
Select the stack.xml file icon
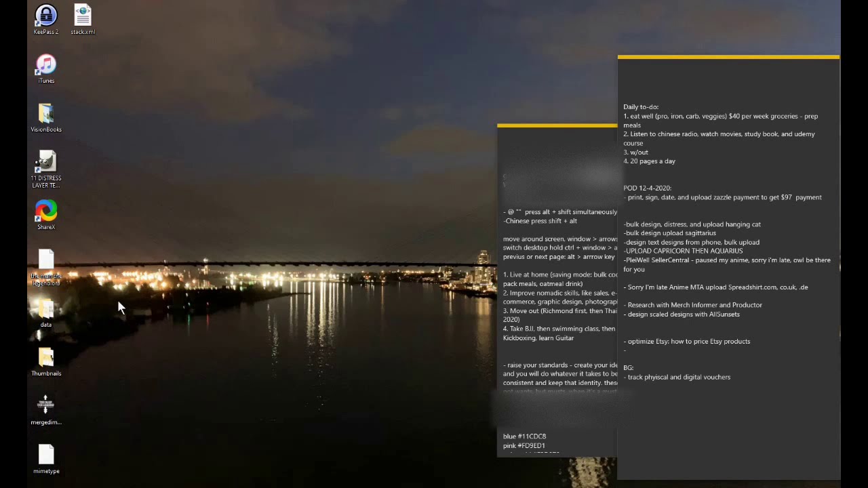(83, 20)
